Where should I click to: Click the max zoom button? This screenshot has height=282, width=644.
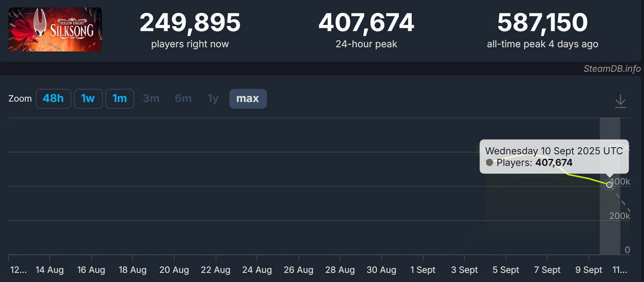[248, 99]
